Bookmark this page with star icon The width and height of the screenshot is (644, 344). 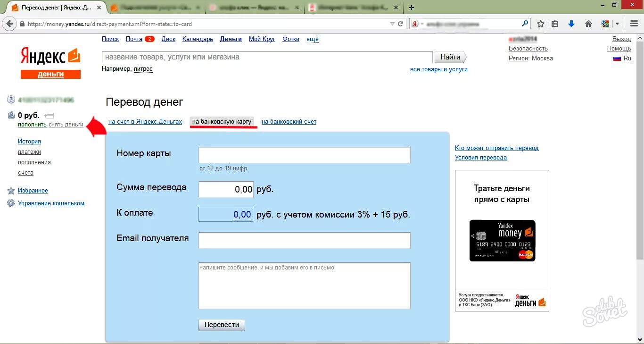point(541,24)
